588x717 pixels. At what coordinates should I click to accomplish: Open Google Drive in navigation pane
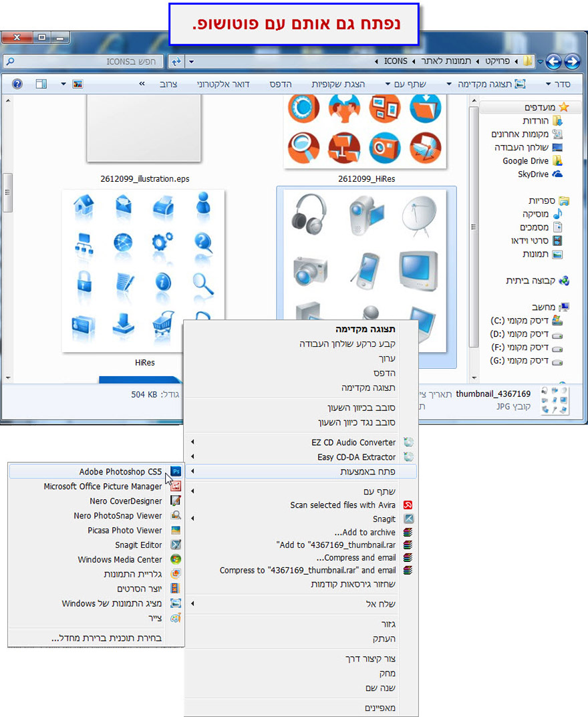pos(533,160)
